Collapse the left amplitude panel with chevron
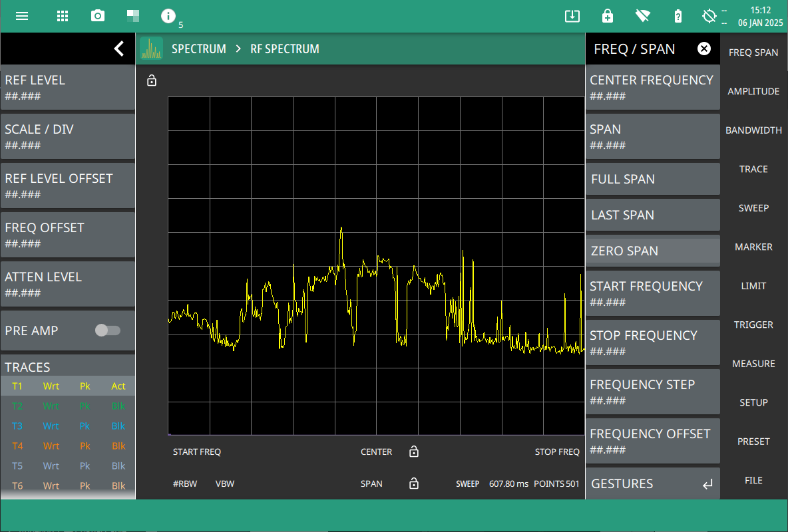788x532 pixels. pos(119,49)
